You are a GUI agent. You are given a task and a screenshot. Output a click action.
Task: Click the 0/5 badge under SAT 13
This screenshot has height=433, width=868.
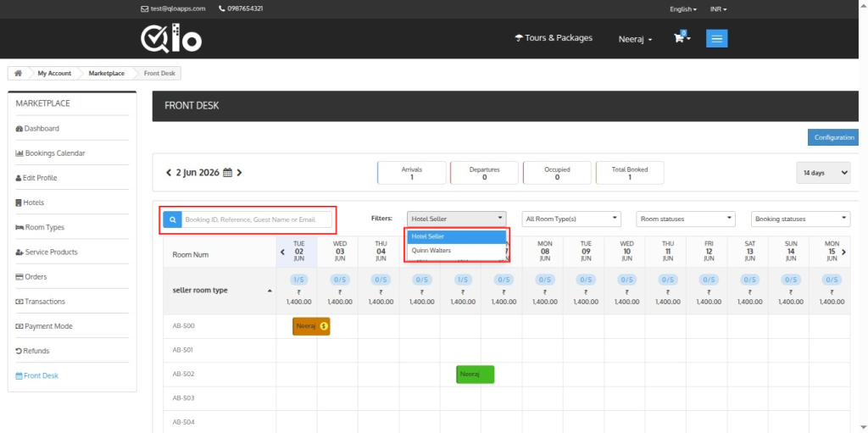point(750,280)
